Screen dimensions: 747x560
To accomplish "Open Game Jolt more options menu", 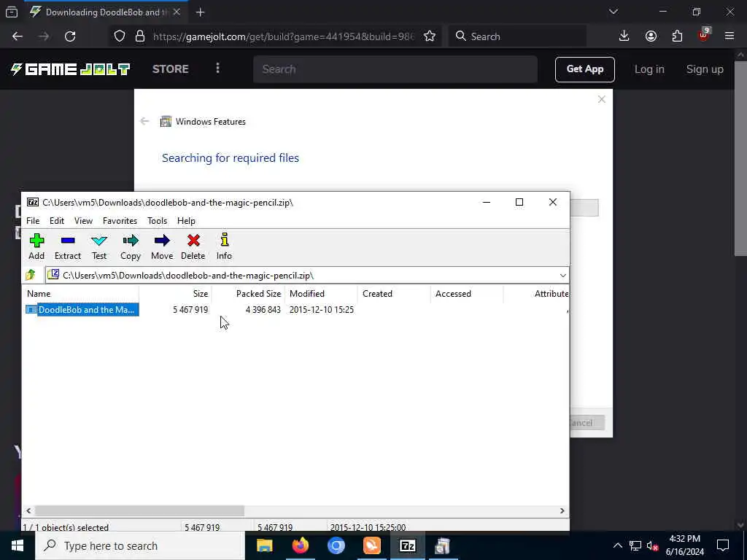I will coord(217,69).
